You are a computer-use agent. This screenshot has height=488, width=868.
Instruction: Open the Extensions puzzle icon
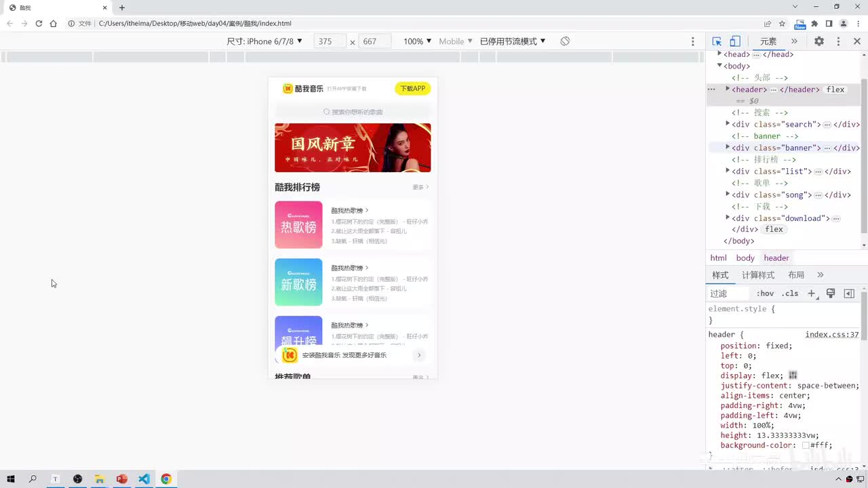coord(814,23)
